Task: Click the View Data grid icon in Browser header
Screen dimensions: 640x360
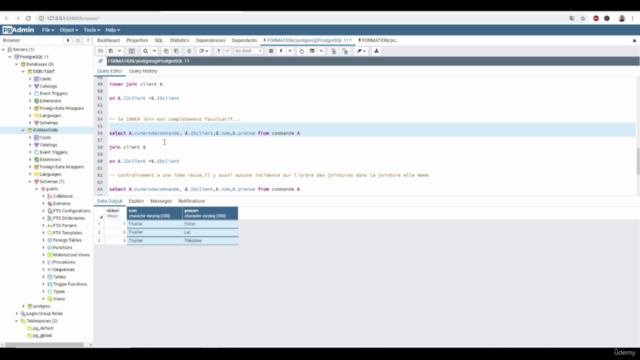Action: [78, 40]
